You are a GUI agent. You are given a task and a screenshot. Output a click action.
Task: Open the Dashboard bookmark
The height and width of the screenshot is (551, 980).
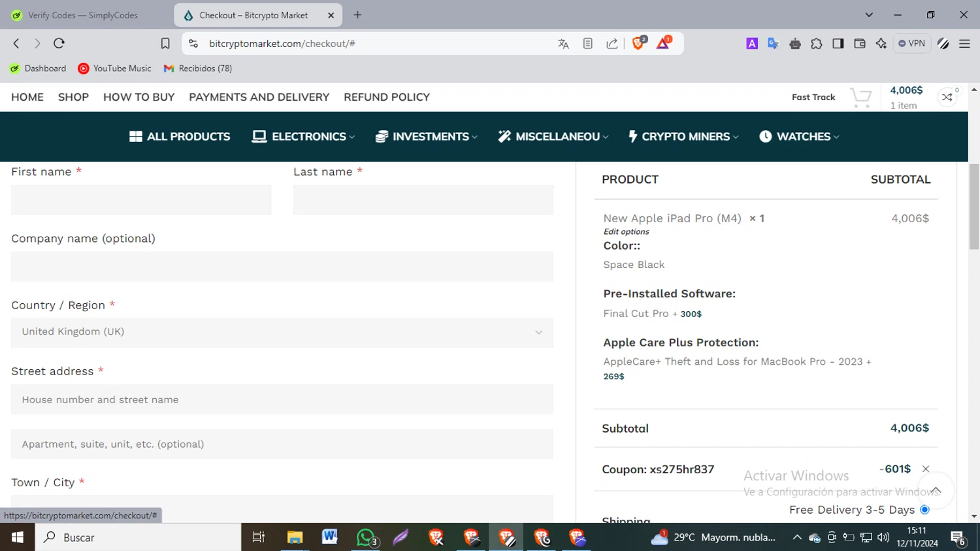point(38,68)
